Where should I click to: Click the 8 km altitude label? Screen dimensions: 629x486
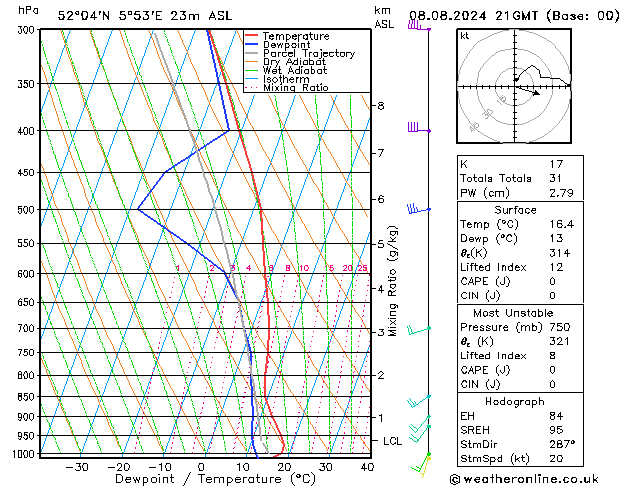pyautogui.click(x=381, y=106)
